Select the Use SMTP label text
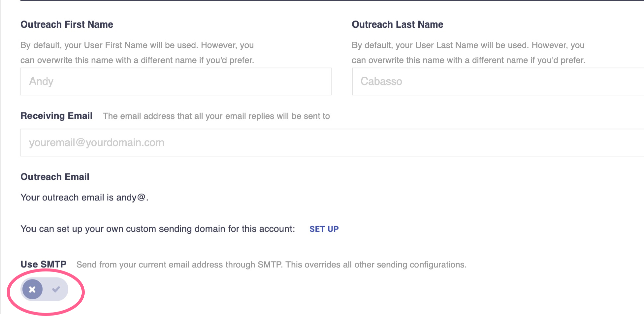Image resolution: width=644 pixels, height=316 pixels. click(x=43, y=264)
